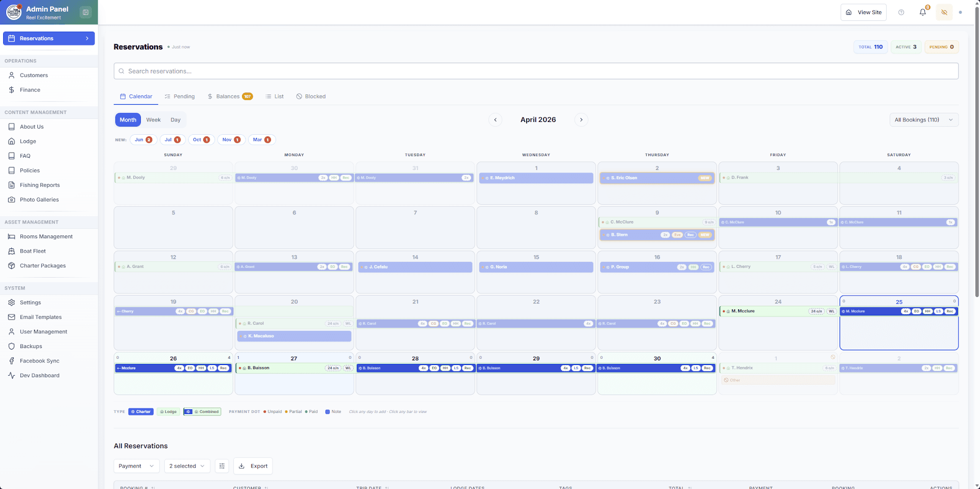
Task: Switch to the Blocked tab
Action: tap(311, 96)
